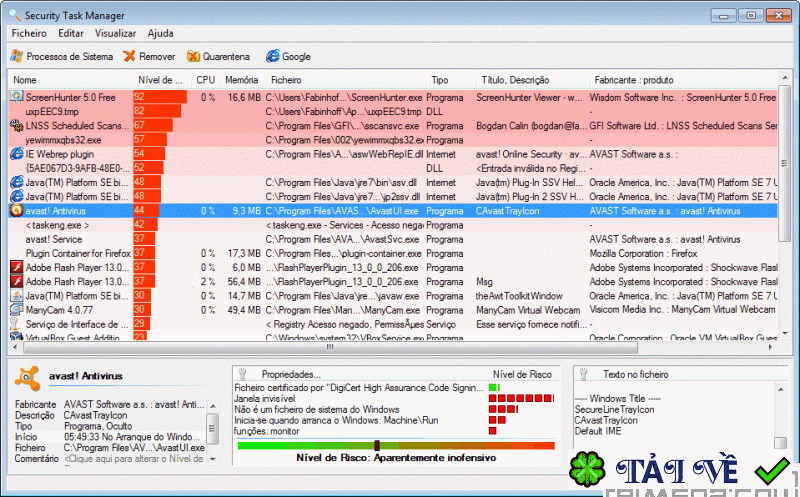Select the ScreenHunter 5.0 Free process icon
The width and height of the screenshot is (800, 497).
17,97
